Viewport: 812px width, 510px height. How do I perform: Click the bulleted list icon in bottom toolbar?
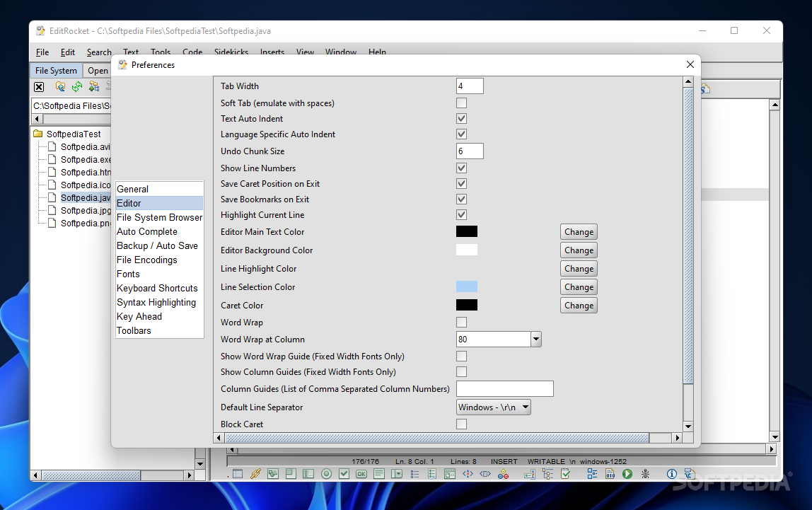pos(414,473)
